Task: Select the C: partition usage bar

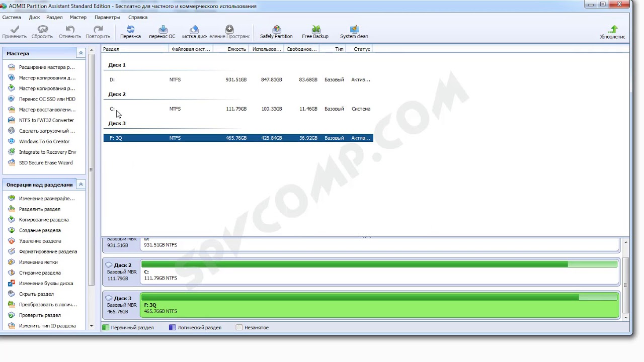Action: pyautogui.click(x=379, y=264)
